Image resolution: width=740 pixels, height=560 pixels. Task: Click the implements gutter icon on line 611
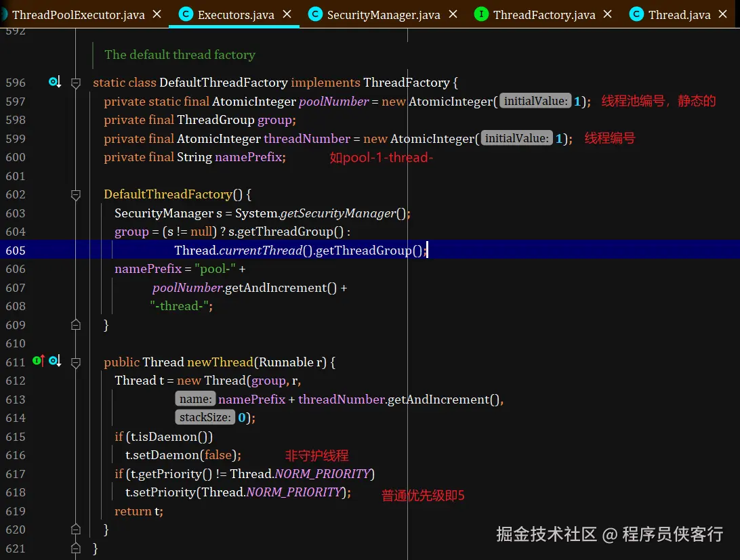[38, 361]
